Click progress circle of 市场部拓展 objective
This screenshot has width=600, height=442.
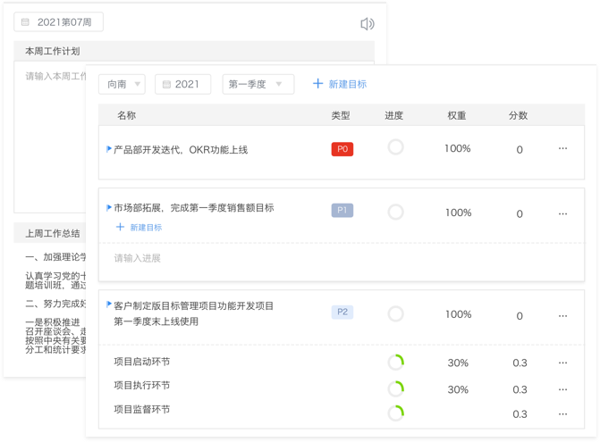[x=395, y=211]
